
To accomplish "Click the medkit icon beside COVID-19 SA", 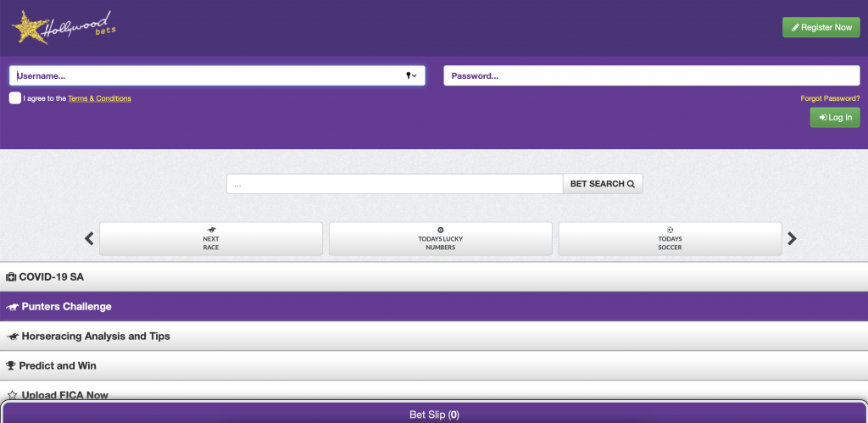I will 11,277.
